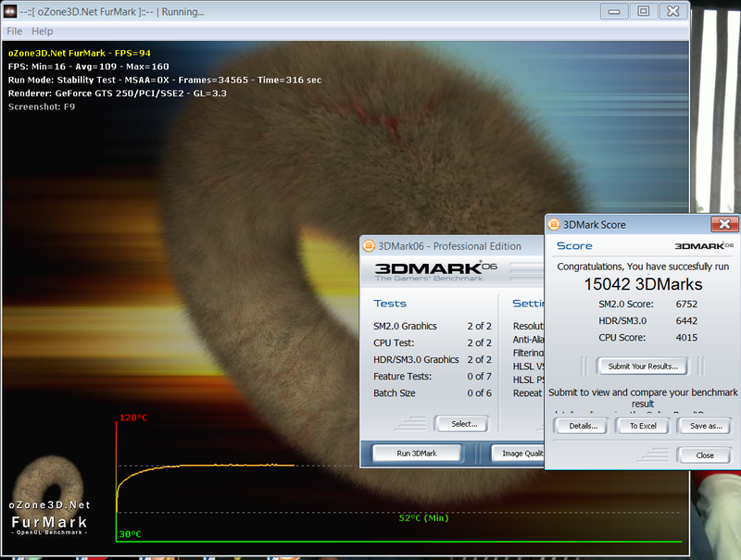
Task: Maximize the FurMark window
Action: click(x=643, y=11)
